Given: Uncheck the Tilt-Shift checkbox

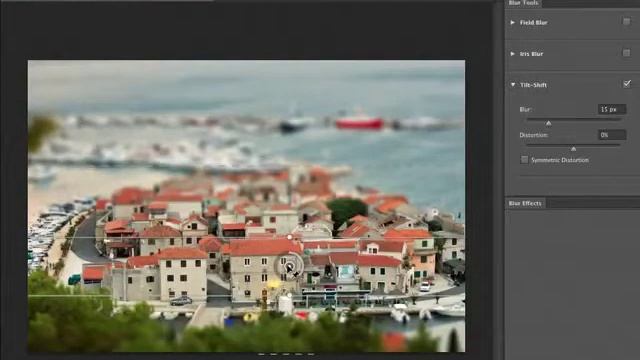Looking at the screenshot, I should point(627,84).
